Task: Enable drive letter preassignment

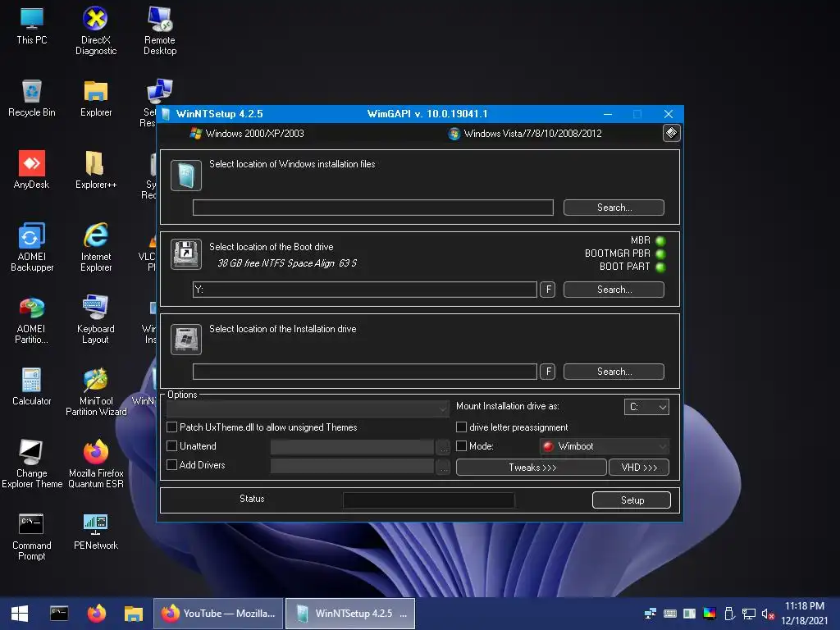Action: tap(461, 427)
